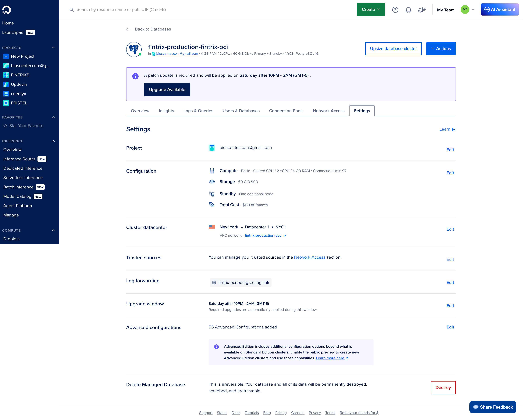
Task: Open the notifications bell
Action: (408, 10)
